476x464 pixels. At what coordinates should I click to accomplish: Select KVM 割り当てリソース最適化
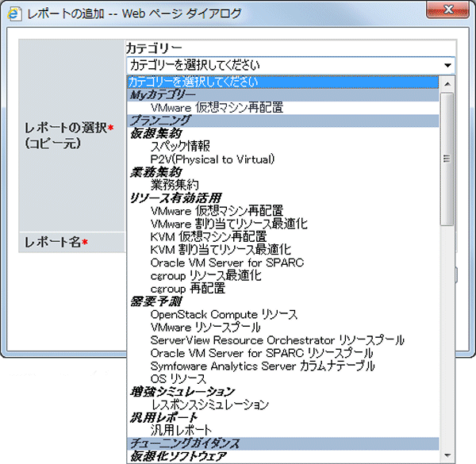221,250
